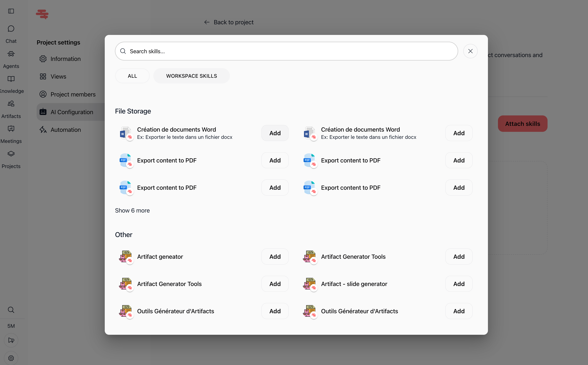Click the Views grid icon
The image size is (588, 365).
(43, 76)
